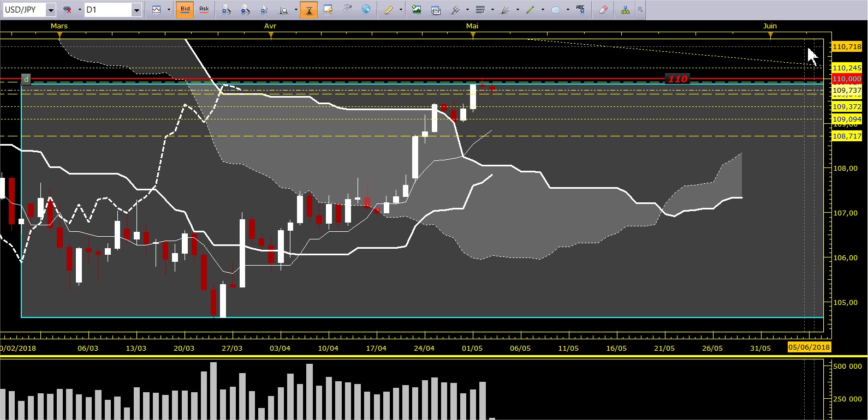
Task: Click the 109,737 price label
Action: (847, 91)
